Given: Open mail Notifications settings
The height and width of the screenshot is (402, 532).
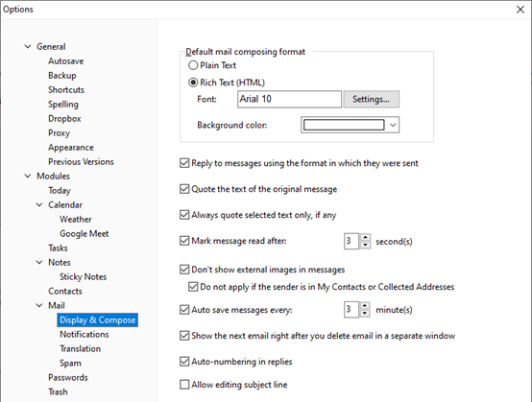Looking at the screenshot, I should [85, 334].
